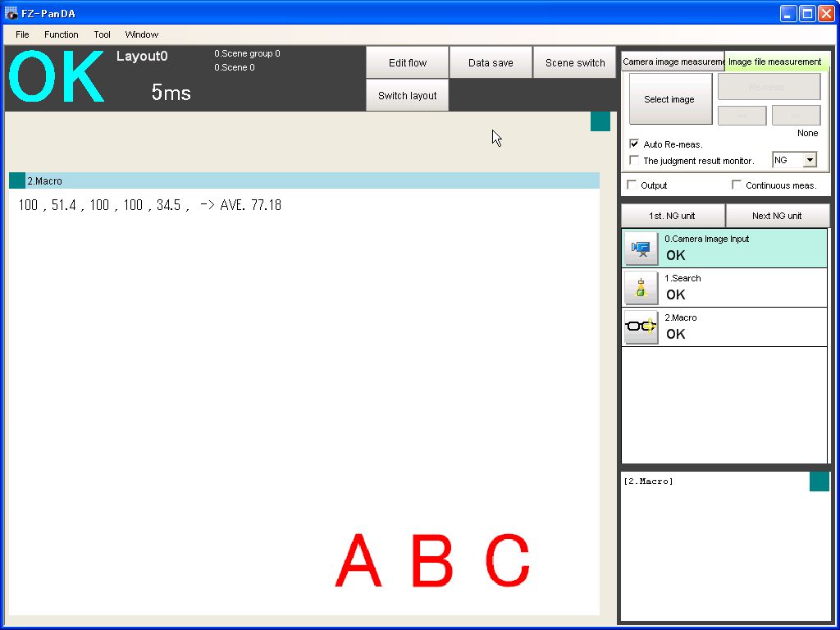
Task: Click teal square in the detail result pane
Action: click(819, 482)
